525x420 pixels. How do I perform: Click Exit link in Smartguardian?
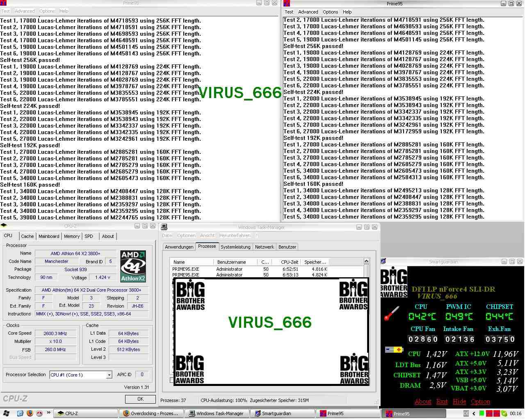pos(442,402)
